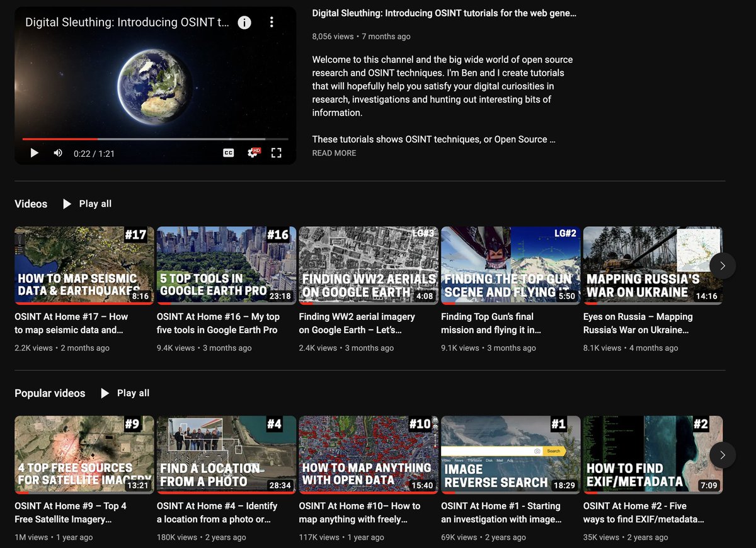The width and height of the screenshot is (756, 548).
Task: Click the OSINT At Home #16 video title
Action: pos(218,323)
